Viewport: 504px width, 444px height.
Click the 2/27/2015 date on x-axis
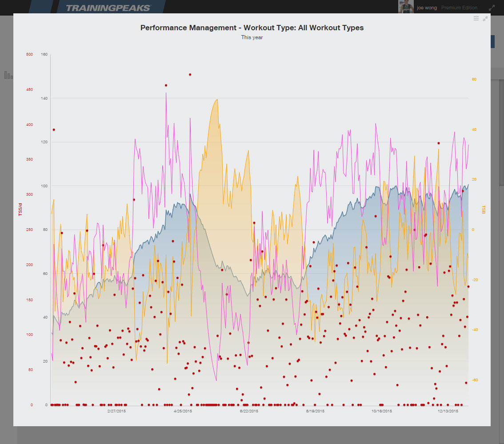(117, 411)
